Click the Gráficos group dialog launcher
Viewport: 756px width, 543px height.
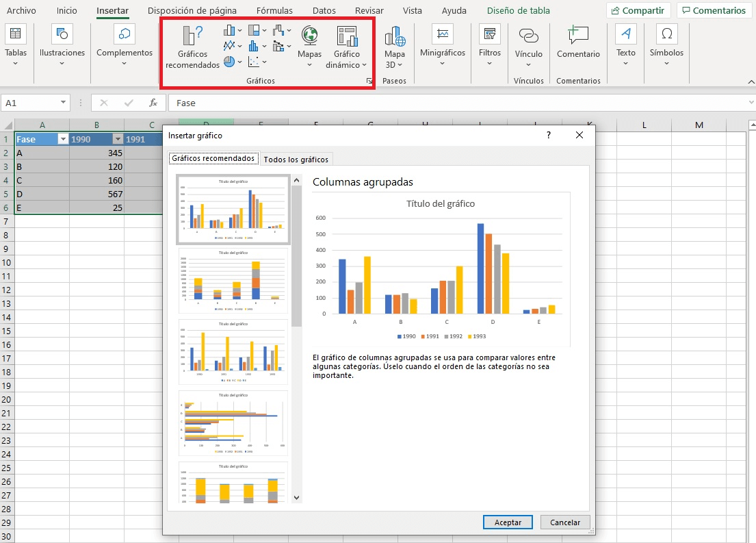tap(369, 81)
